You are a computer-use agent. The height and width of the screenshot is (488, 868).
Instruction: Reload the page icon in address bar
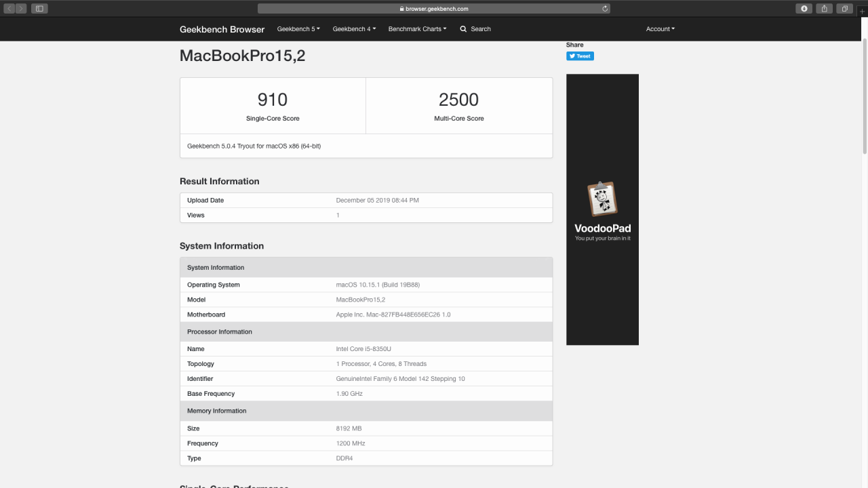(604, 9)
